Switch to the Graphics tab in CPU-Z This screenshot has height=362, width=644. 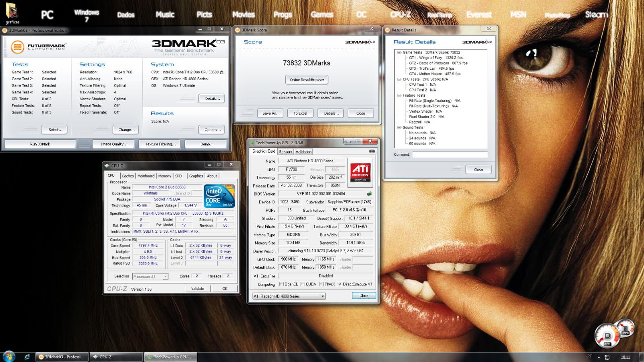(196, 176)
